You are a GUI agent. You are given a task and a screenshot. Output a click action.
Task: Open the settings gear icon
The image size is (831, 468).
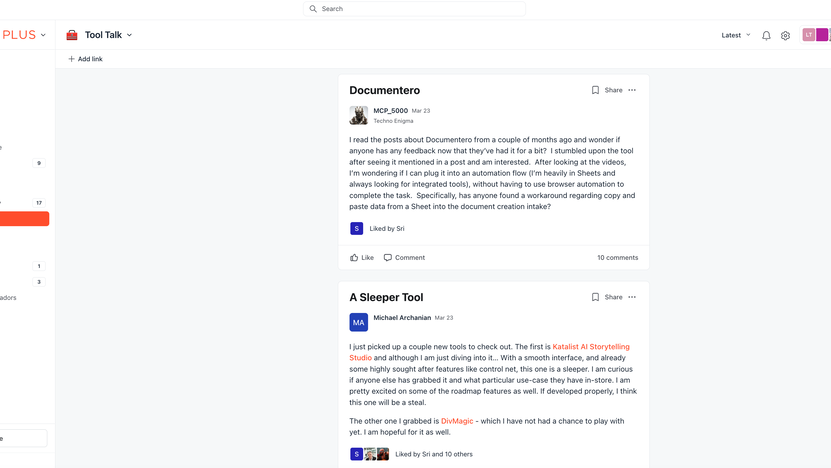point(785,35)
